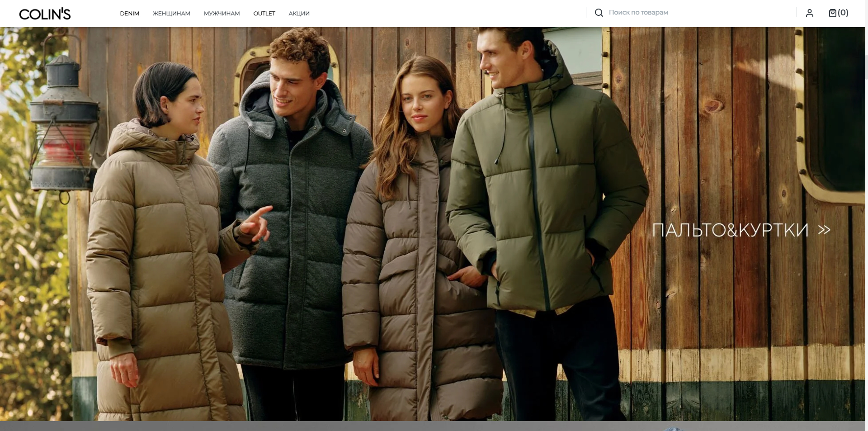
Task: Open the DENIM menu
Action: (129, 14)
